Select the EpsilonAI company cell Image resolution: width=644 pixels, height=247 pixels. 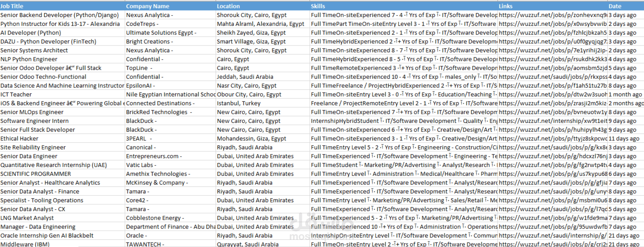pyautogui.click(x=170, y=85)
